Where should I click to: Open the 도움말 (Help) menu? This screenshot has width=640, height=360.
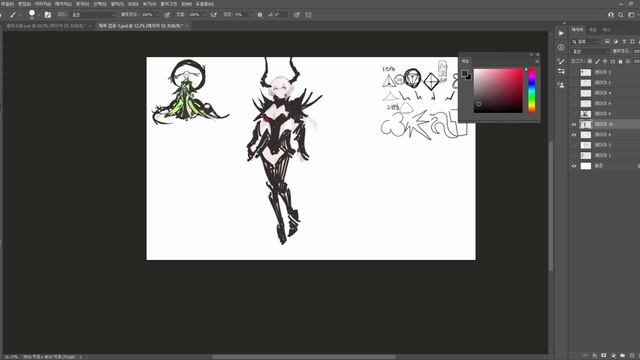[205, 4]
